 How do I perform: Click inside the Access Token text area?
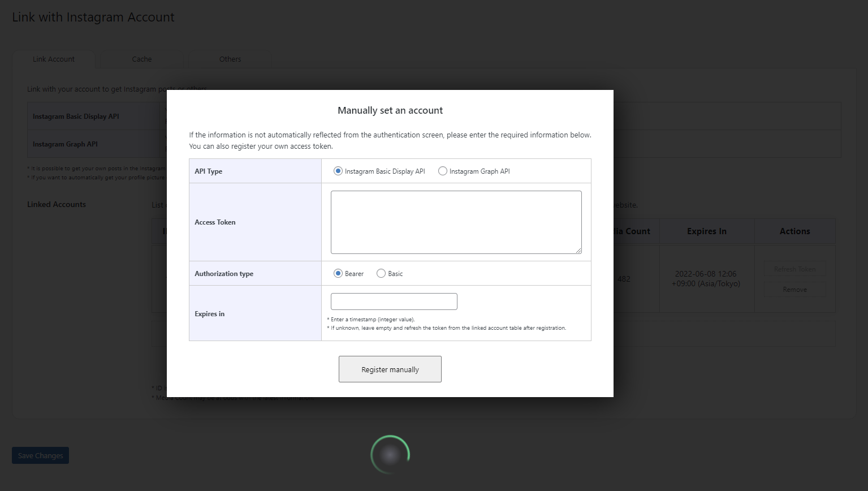[456, 222]
